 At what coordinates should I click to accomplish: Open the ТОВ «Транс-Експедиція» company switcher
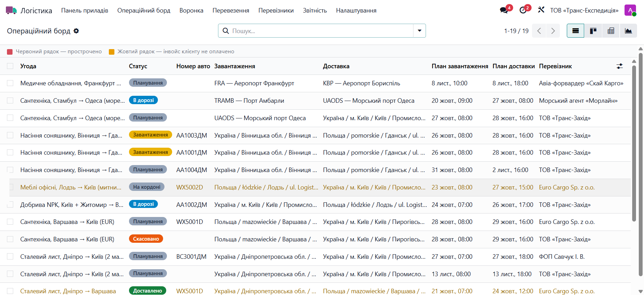click(584, 10)
